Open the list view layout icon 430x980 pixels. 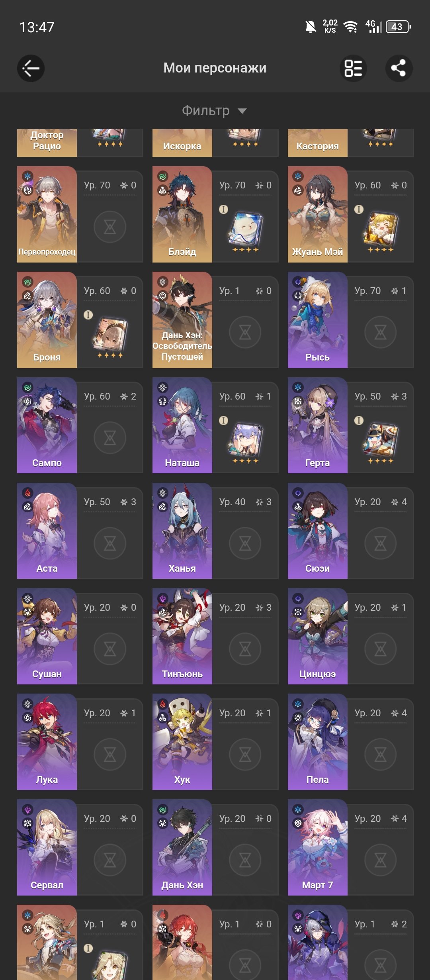[353, 68]
